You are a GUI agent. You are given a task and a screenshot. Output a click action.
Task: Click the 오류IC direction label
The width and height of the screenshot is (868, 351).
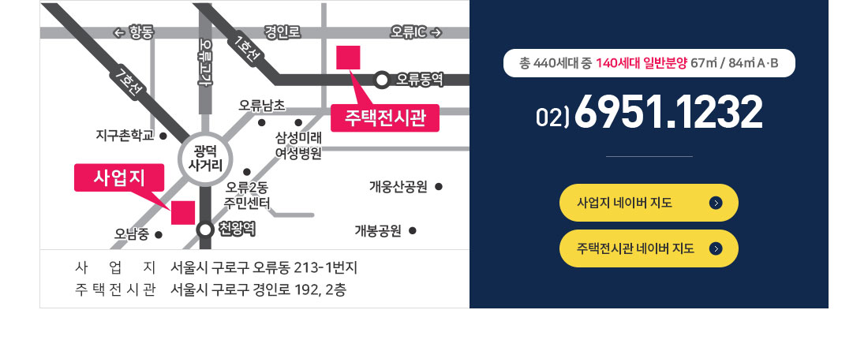coord(415,32)
